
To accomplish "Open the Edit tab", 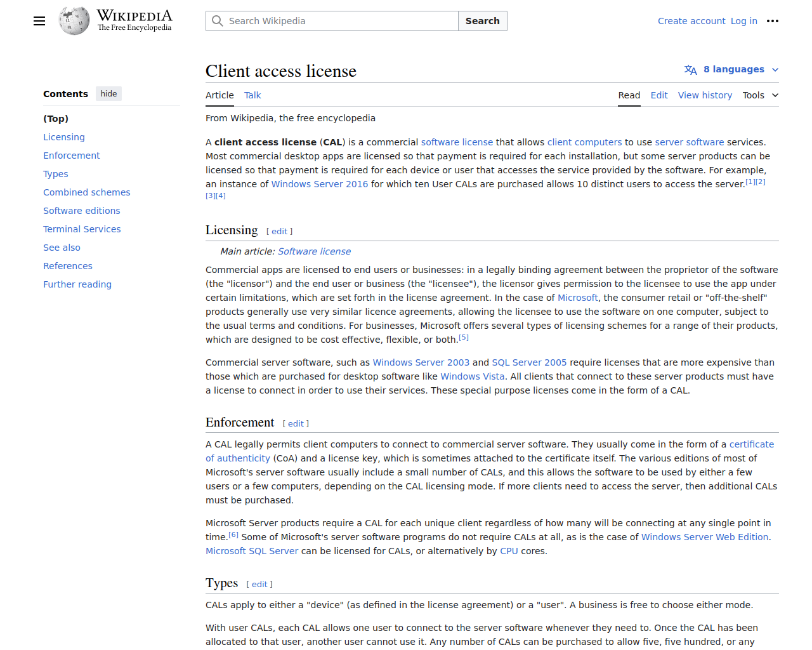I will coord(659,95).
